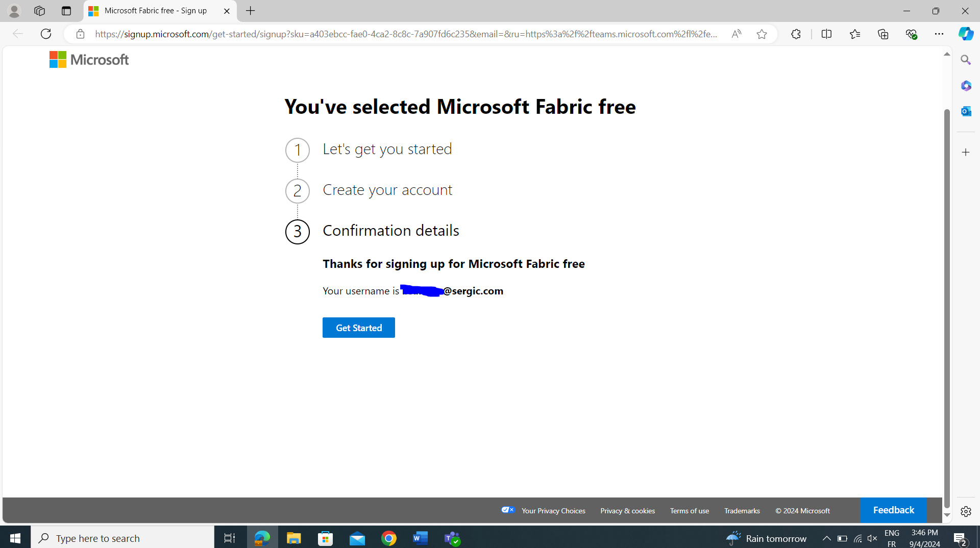
Task: Click the browser profile avatar icon
Action: [x=14, y=11]
